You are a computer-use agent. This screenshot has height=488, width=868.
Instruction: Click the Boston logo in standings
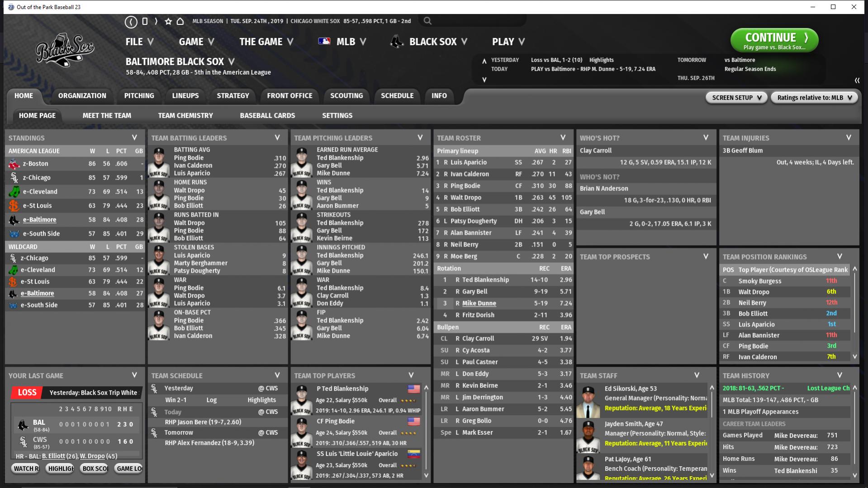pyautogui.click(x=14, y=164)
